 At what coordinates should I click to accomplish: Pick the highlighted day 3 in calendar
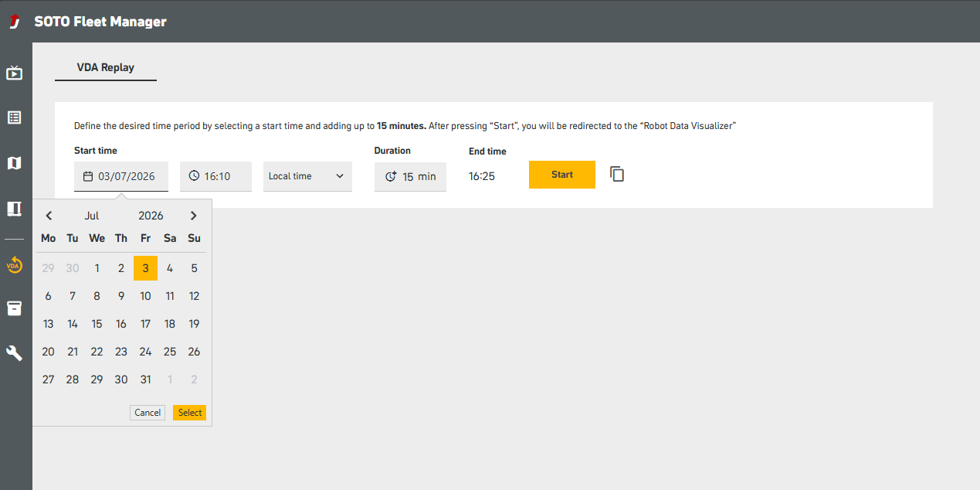[145, 268]
